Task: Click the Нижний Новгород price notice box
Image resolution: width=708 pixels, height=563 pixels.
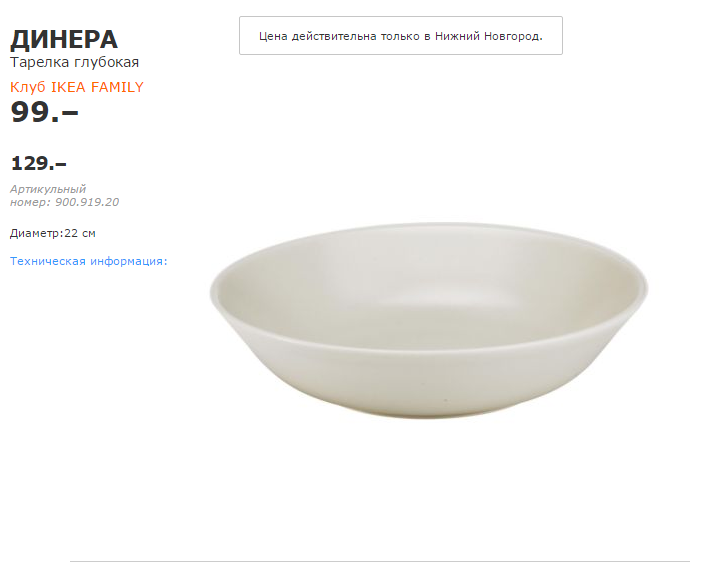Action: [400, 35]
